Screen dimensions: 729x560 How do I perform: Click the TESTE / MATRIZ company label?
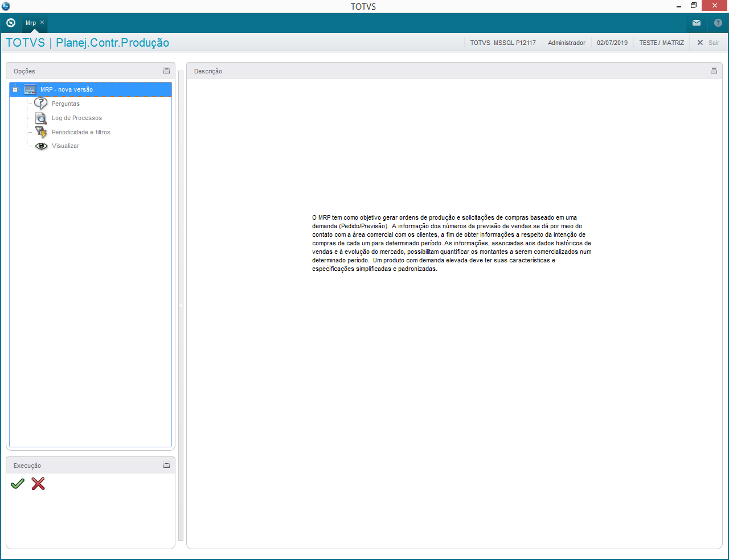click(662, 43)
